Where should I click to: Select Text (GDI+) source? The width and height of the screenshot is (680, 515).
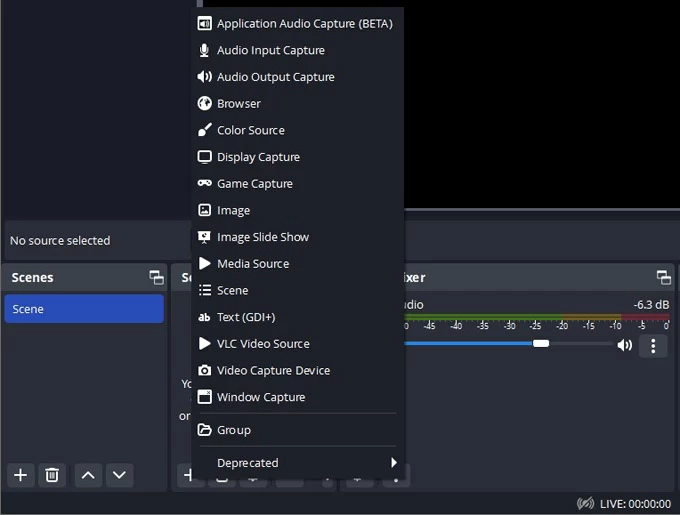click(x=298, y=317)
